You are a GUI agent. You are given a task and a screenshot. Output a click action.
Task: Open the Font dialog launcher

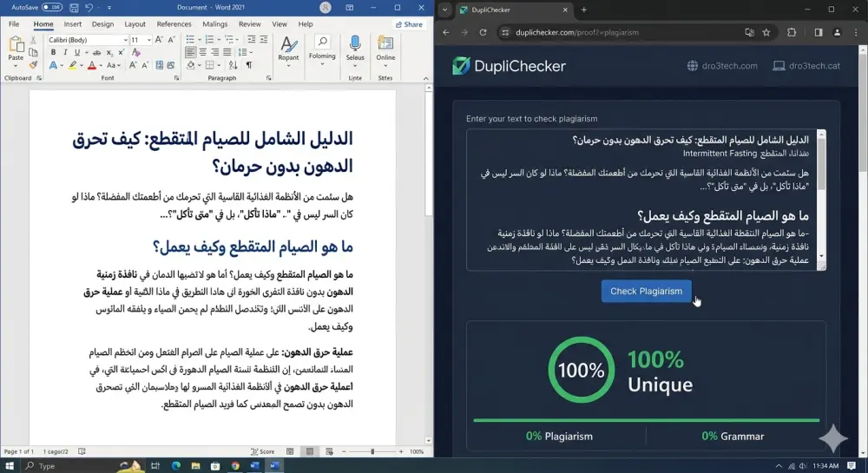click(176, 78)
